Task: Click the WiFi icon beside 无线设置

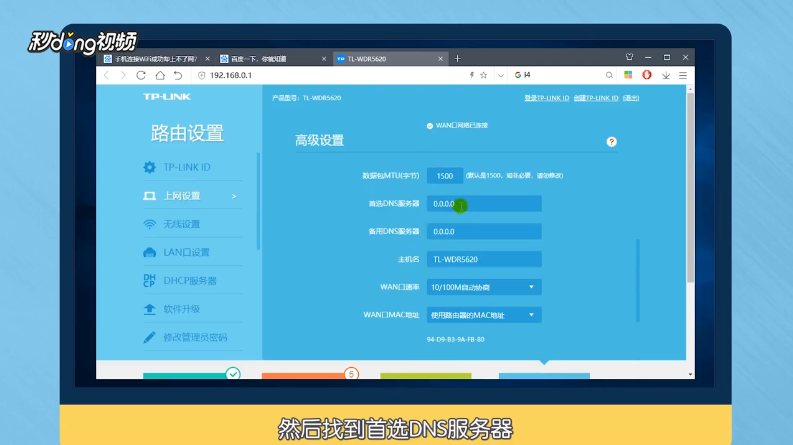Action: click(150, 225)
